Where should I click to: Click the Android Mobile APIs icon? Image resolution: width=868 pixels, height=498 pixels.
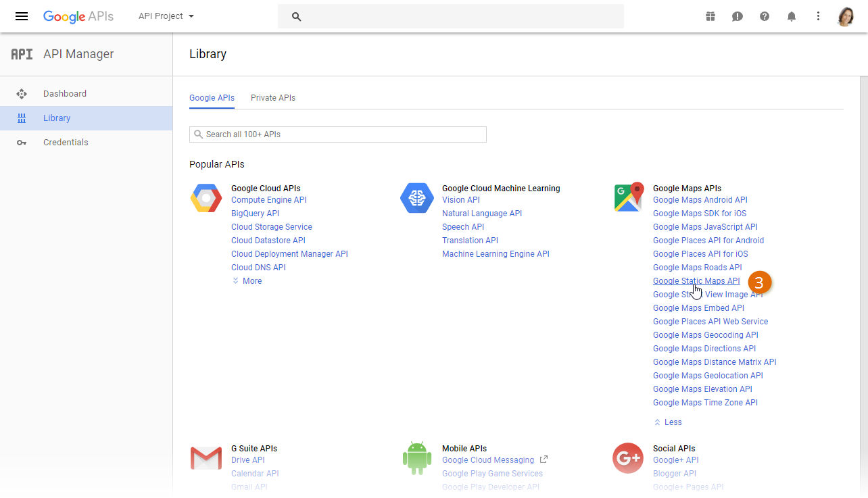pos(417,457)
